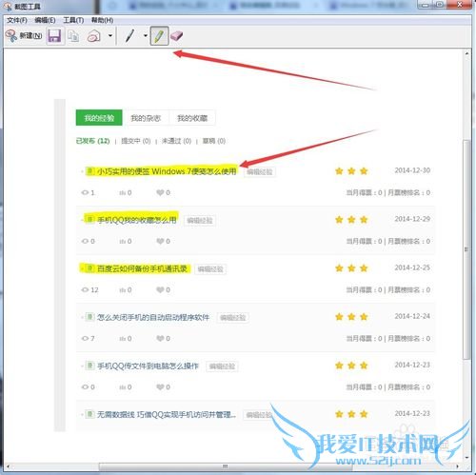
Task: Click the horizontal scrollbar left arrow
Action: point(8,466)
